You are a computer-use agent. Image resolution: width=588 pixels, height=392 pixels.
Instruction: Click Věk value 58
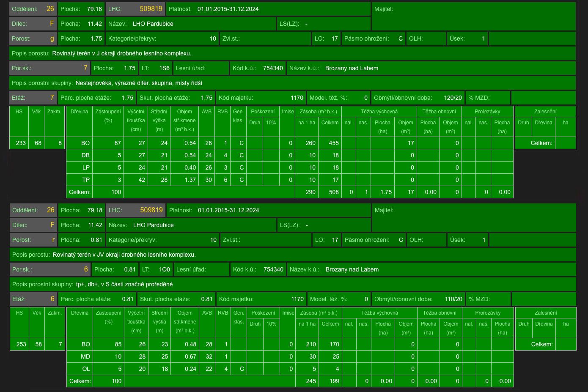(38, 344)
